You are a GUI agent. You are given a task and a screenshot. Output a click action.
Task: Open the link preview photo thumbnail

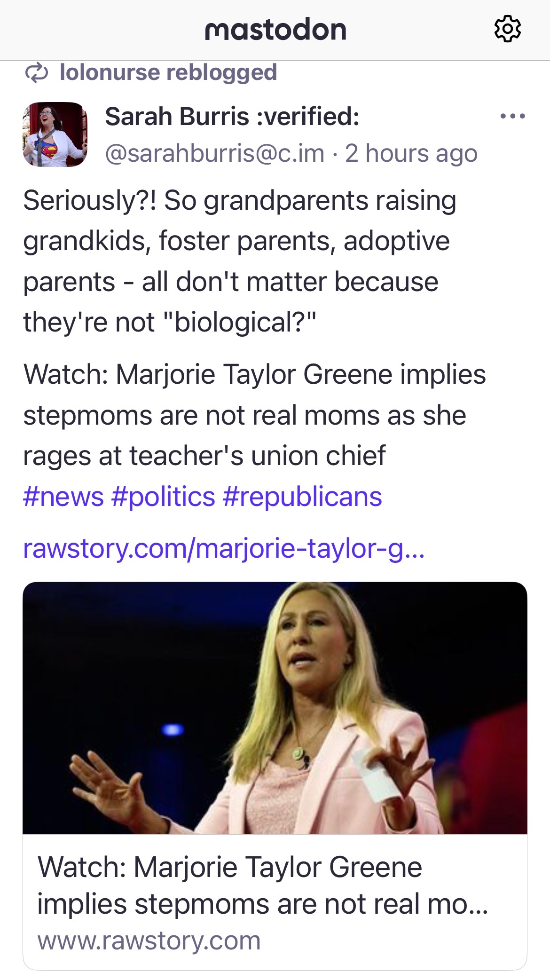point(275,708)
